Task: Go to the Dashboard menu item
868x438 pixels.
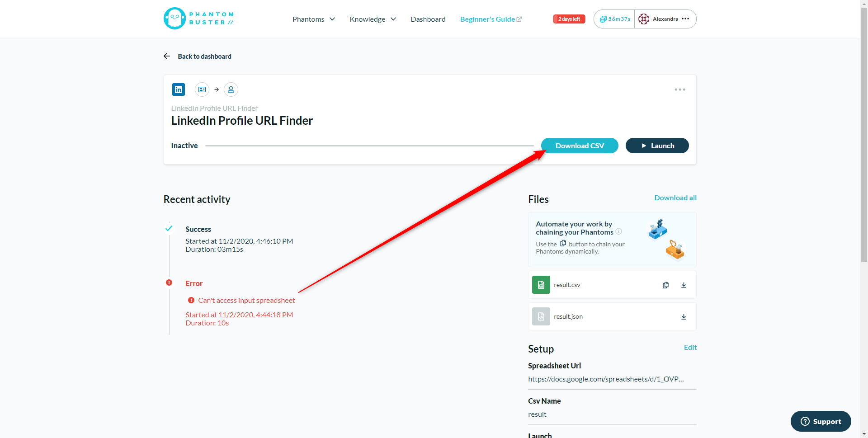Action: click(x=428, y=19)
